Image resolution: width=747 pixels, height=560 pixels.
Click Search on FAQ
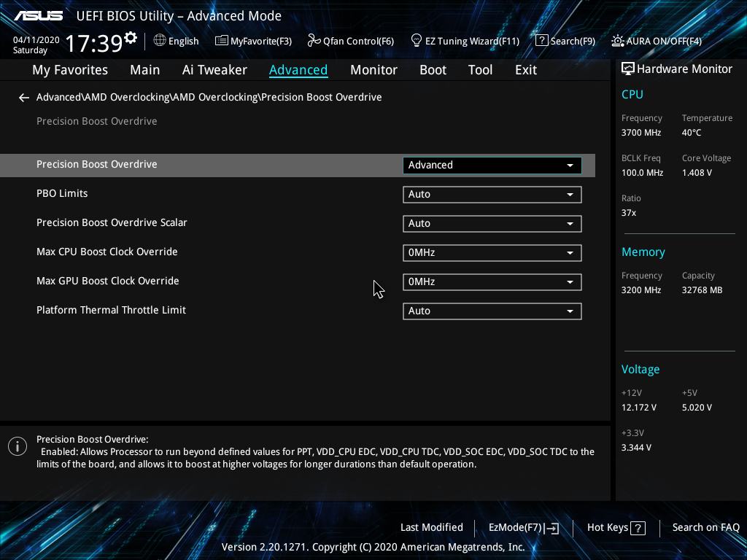706,528
